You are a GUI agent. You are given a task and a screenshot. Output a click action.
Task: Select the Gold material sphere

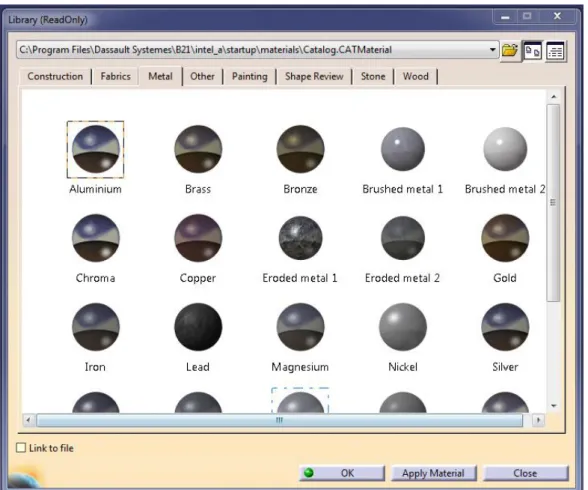tap(505, 238)
